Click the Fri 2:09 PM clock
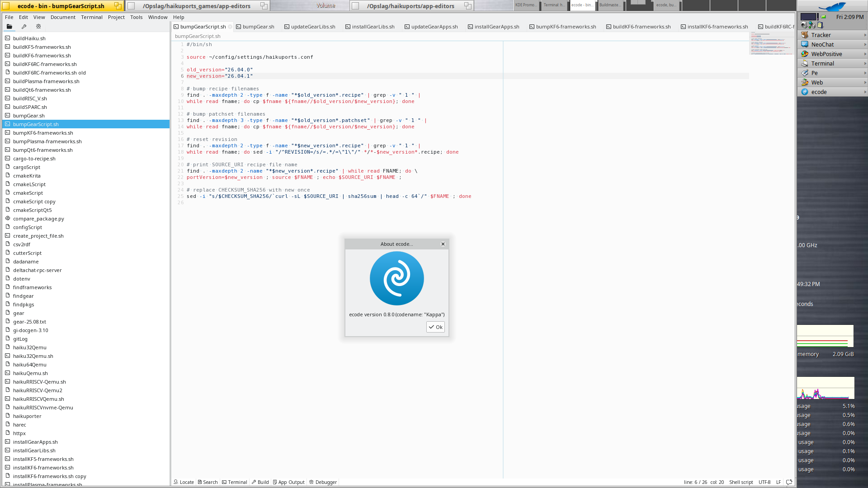This screenshot has height=488, width=868. pos(850,17)
